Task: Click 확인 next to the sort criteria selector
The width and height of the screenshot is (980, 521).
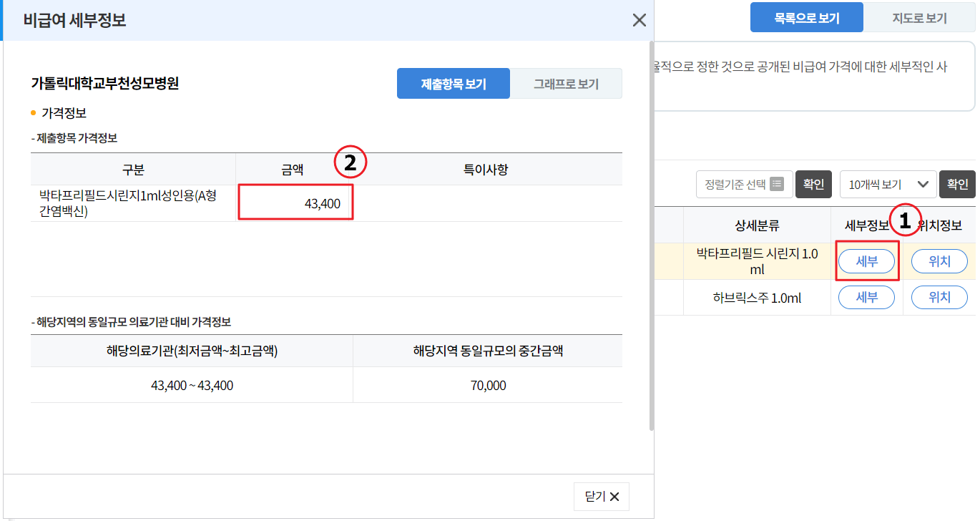Action: pyautogui.click(x=814, y=184)
